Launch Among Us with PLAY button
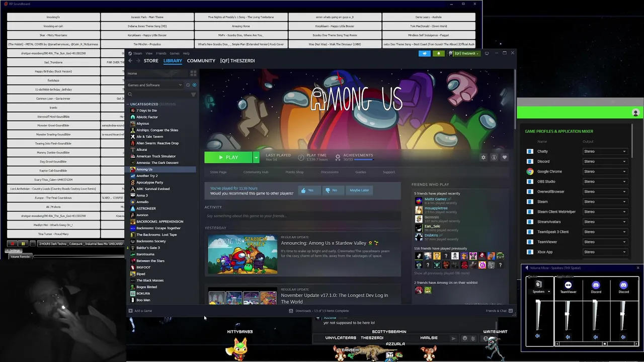 point(228,157)
